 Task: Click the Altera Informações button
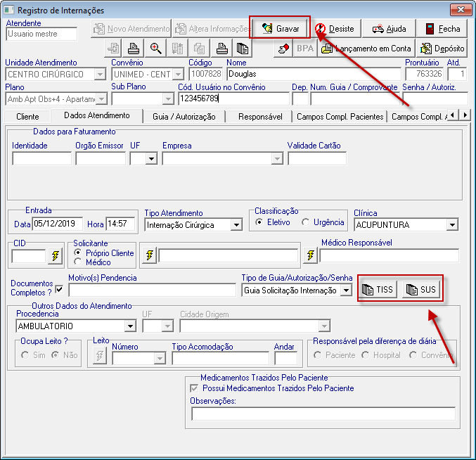tap(212, 29)
